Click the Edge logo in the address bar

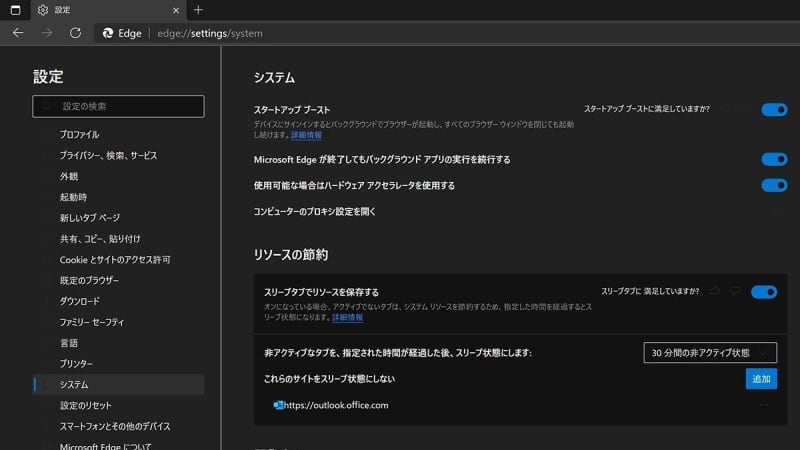click(x=108, y=33)
